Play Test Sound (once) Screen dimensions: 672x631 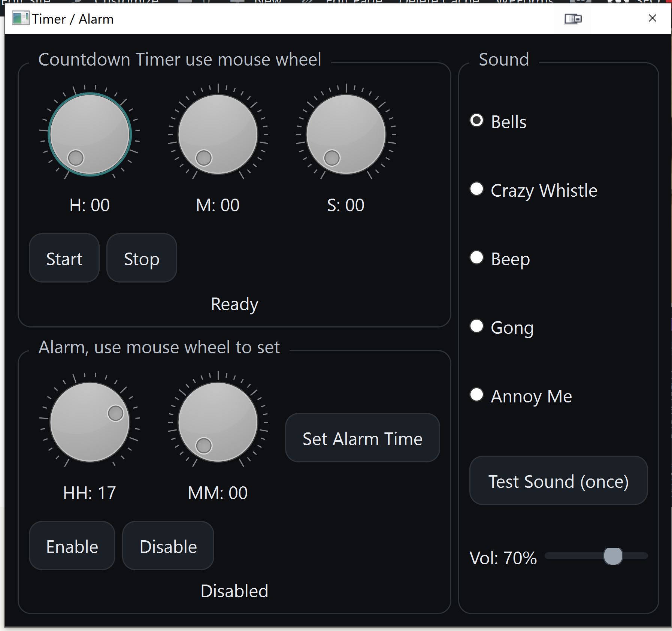558,481
